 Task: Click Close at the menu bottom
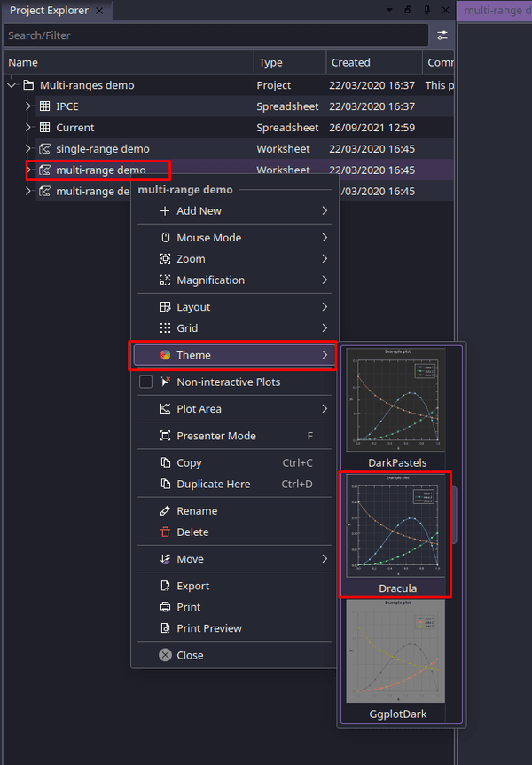(x=189, y=655)
